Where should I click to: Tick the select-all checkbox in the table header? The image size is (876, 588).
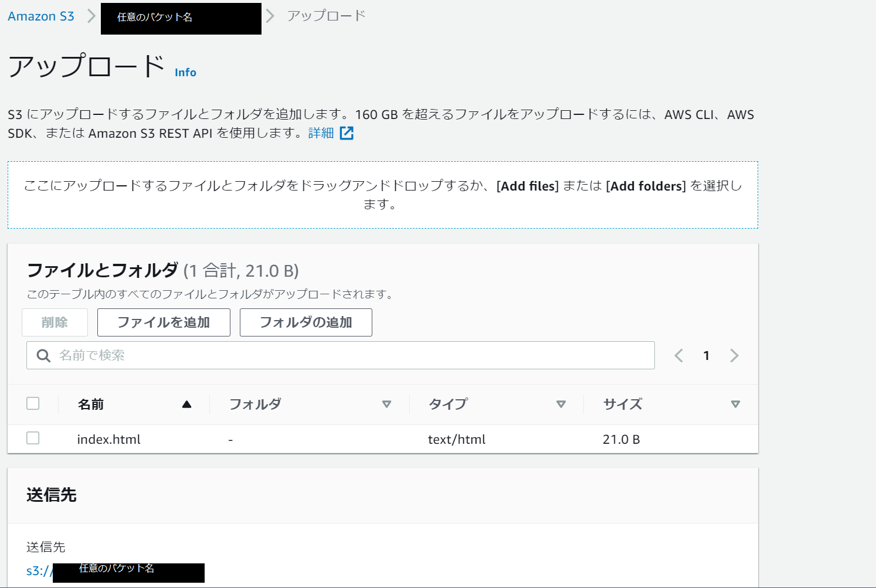tap(33, 403)
